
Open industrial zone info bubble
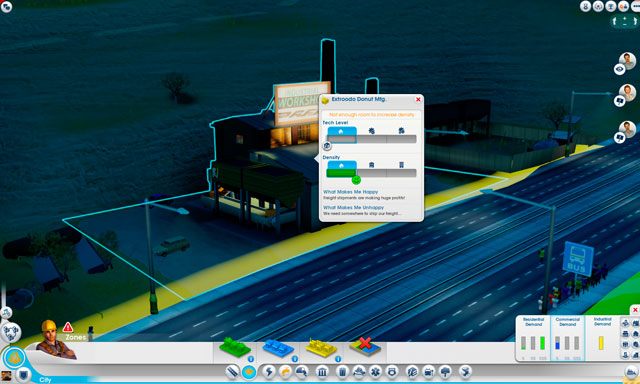tap(338, 359)
